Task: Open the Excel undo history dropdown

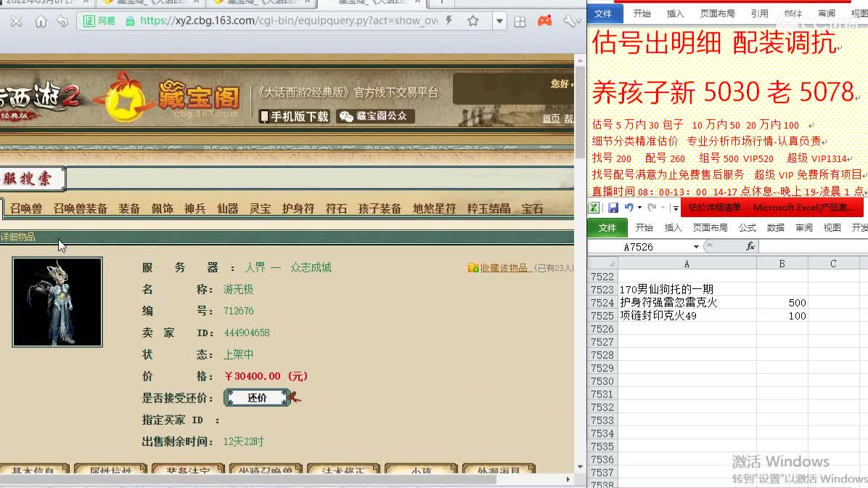Action: pyautogui.click(x=639, y=208)
